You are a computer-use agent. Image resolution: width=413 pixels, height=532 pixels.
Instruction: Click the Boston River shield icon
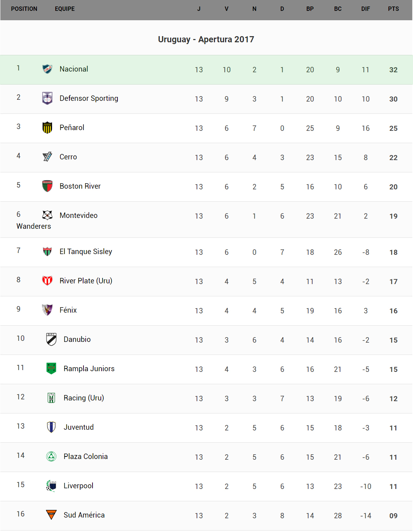coord(47,186)
